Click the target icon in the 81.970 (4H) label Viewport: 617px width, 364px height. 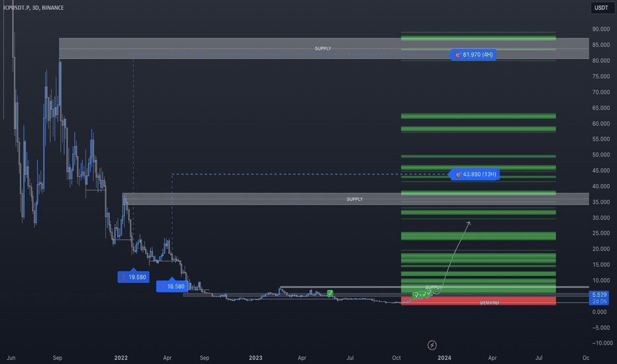pyautogui.click(x=457, y=55)
